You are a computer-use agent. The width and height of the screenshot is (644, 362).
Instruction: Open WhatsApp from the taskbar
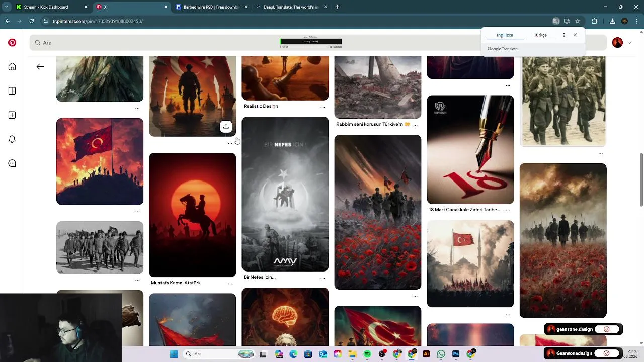tap(441, 354)
